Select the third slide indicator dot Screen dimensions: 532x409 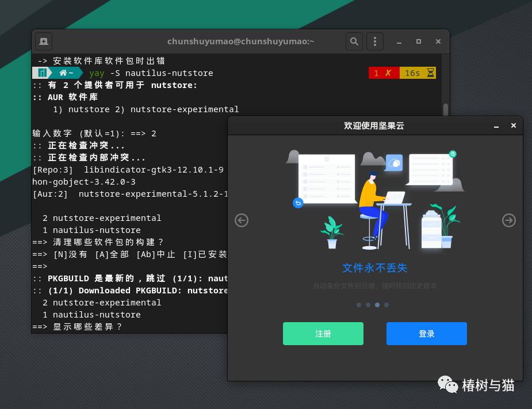(x=377, y=305)
